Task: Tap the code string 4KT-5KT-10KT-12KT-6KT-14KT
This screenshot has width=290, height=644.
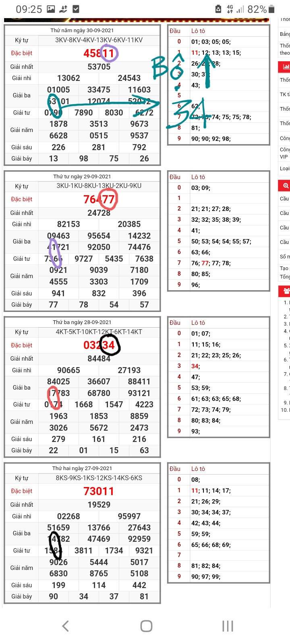Action: (99, 332)
